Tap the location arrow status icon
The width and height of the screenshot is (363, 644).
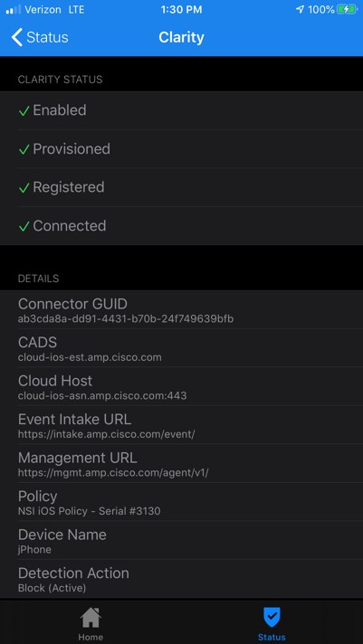pos(301,9)
